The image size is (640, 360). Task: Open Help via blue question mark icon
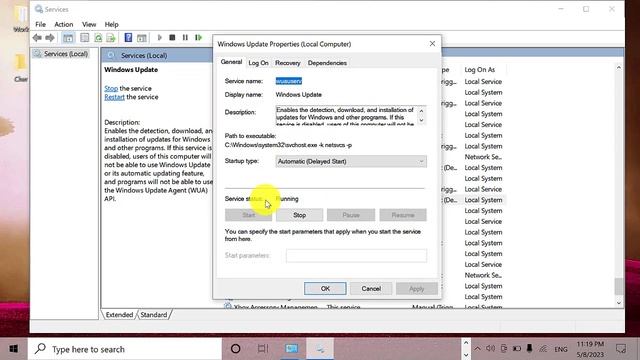click(x=128, y=38)
